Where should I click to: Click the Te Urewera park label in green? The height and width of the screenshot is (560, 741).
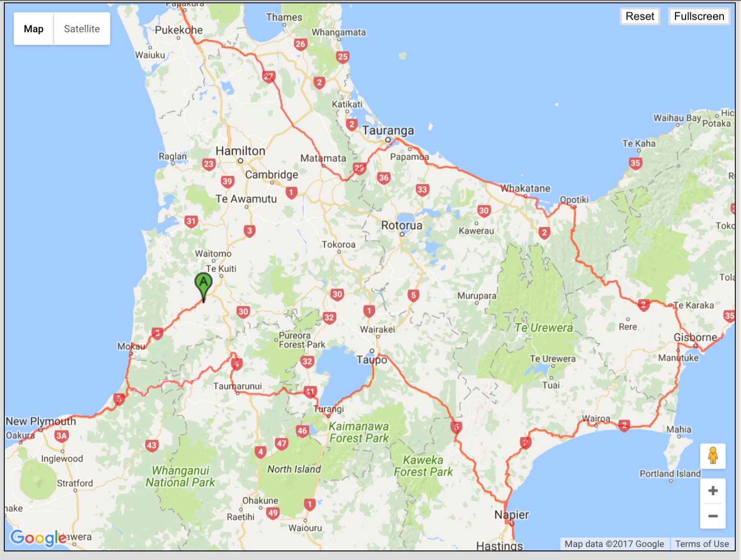[543, 328]
